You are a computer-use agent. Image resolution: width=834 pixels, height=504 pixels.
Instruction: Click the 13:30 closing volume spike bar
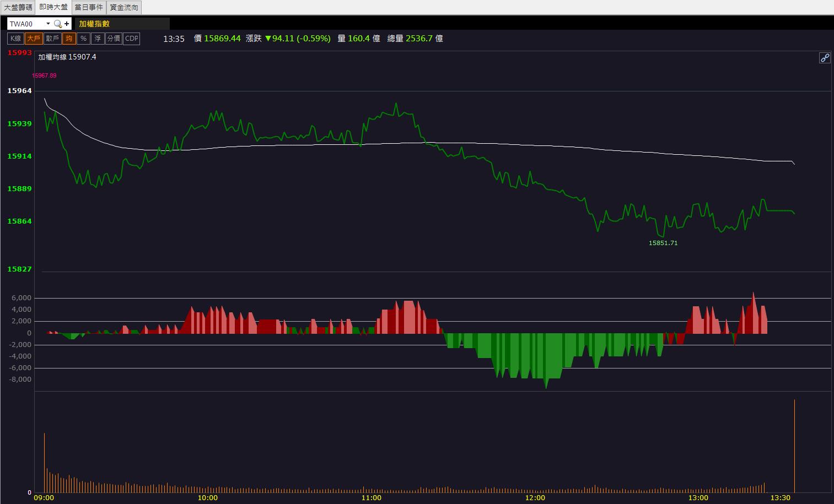click(x=794, y=446)
